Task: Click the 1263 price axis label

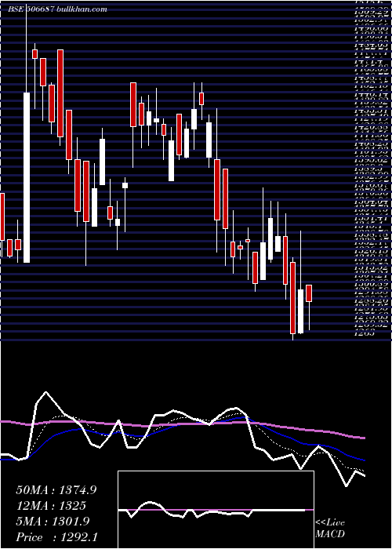Action: point(365,333)
